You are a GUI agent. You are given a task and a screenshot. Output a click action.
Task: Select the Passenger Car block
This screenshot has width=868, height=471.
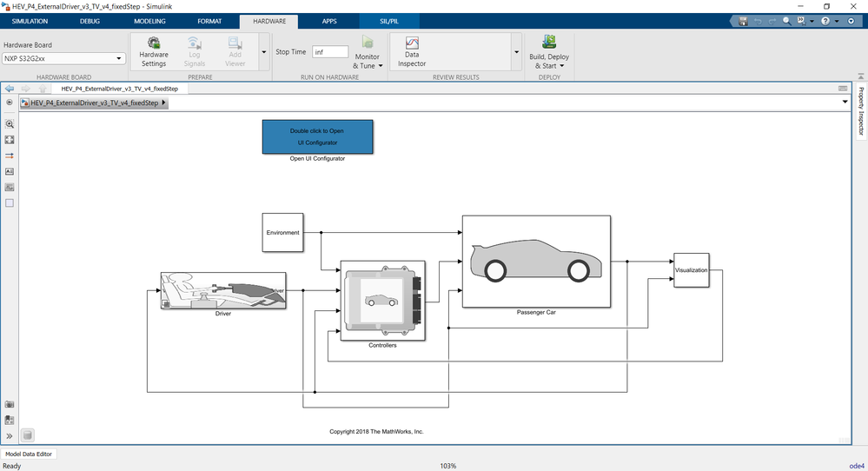pyautogui.click(x=536, y=262)
